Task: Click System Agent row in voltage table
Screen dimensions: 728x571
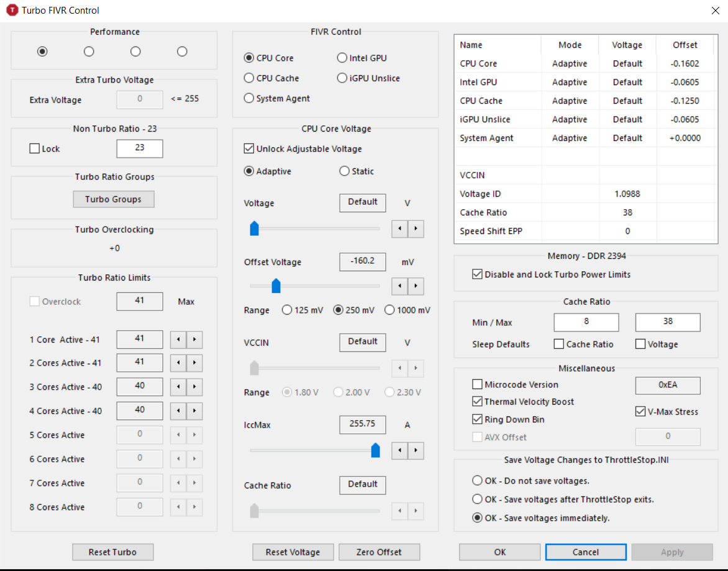Action: pyautogui.click(x=585, y=138)
